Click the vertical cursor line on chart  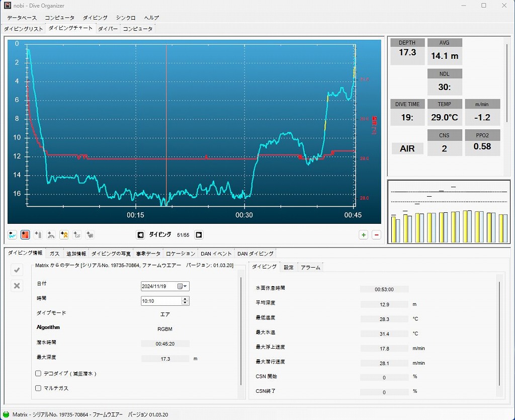point(166,125)
